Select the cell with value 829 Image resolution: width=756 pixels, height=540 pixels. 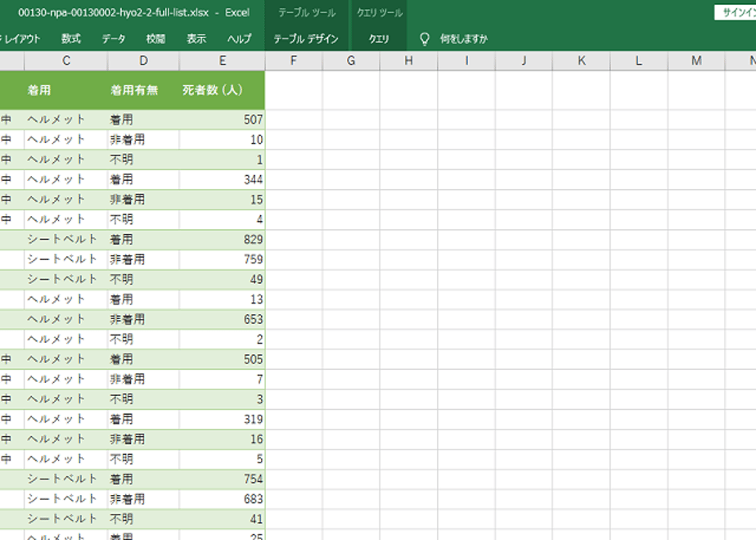pyautogui.click(x=223, y=240)
